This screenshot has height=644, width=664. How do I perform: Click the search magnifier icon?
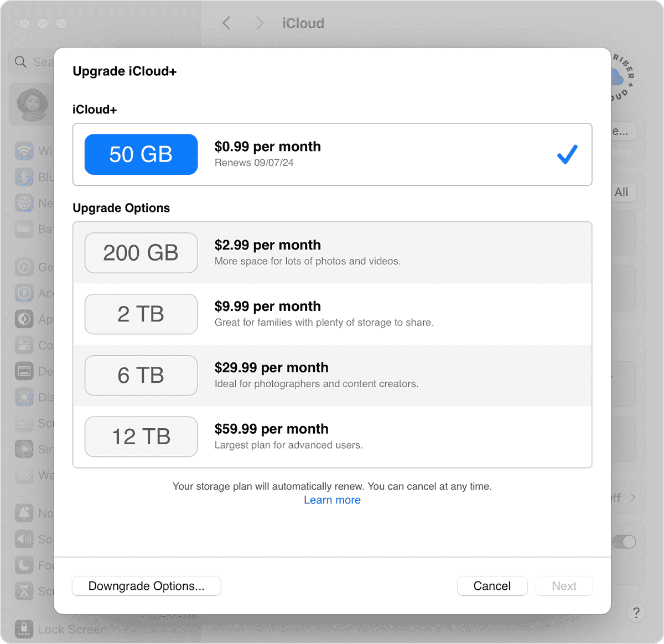[x=20, y=62]
